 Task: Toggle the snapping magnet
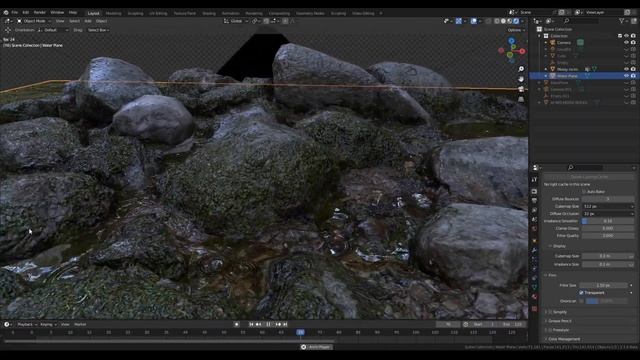coord(266,21)
